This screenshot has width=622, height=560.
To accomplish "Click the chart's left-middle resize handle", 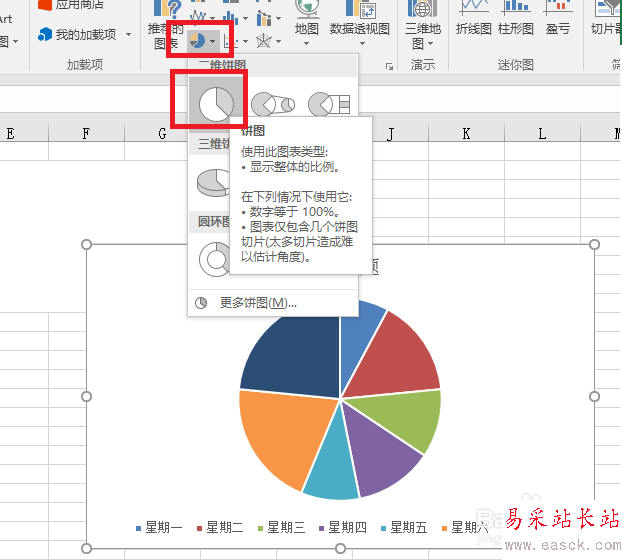I will coord(86,397).
